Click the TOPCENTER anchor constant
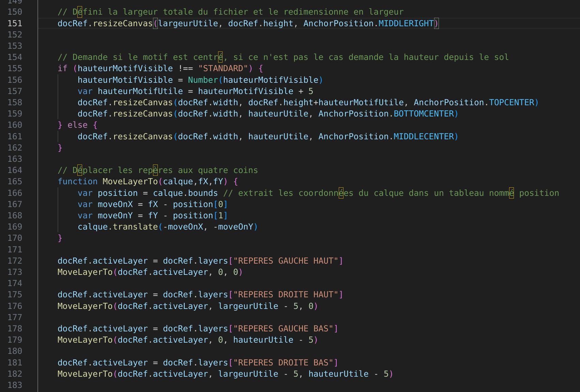 512,103
